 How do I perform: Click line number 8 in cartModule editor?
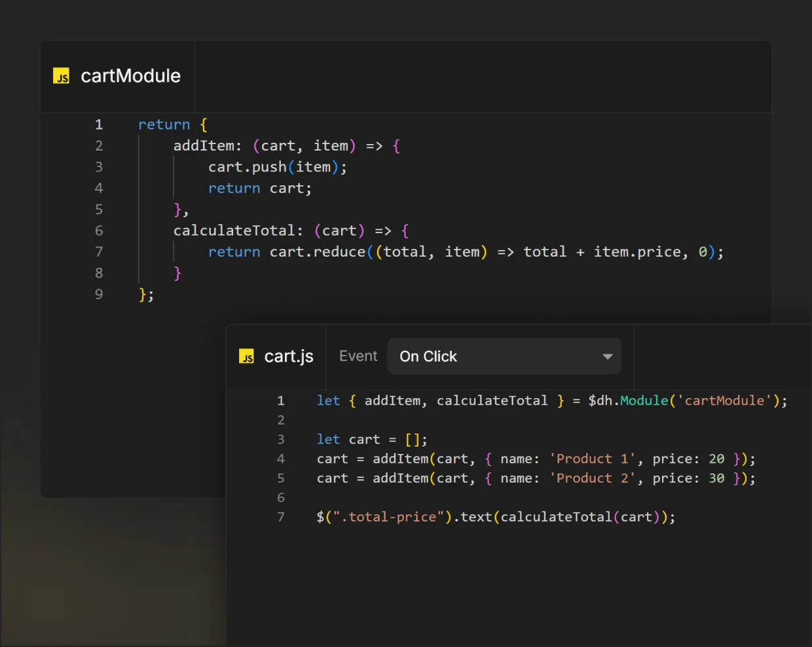click(99, 273)
